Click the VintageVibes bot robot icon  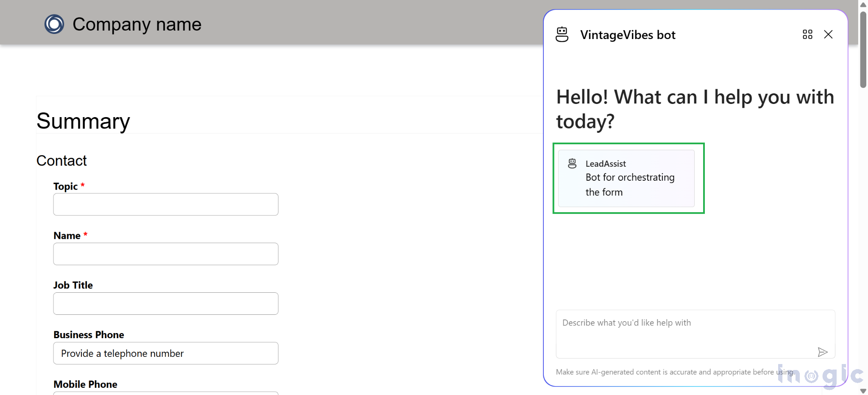(x=562, y=34)
